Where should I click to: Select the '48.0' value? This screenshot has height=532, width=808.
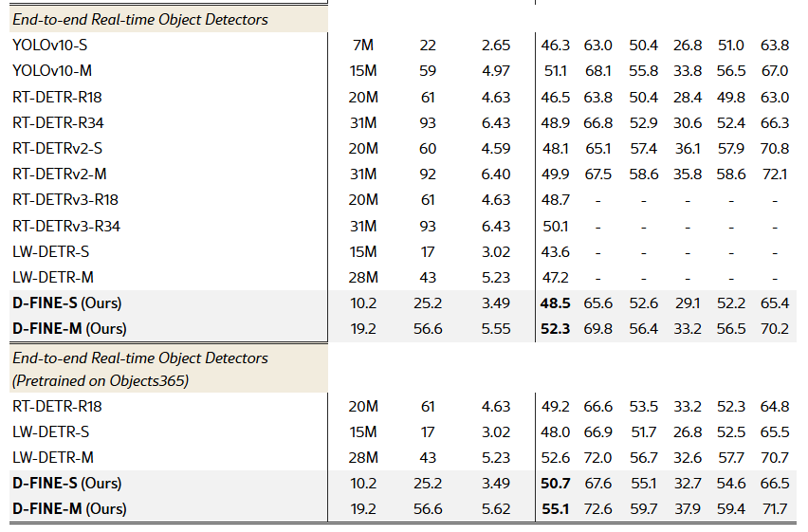click(x=555, y=432)
